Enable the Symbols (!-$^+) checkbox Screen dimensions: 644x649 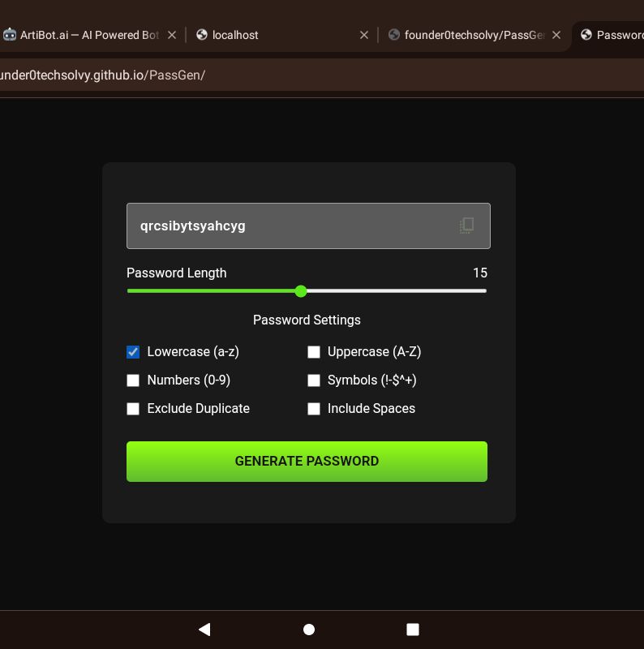[314, 380]
